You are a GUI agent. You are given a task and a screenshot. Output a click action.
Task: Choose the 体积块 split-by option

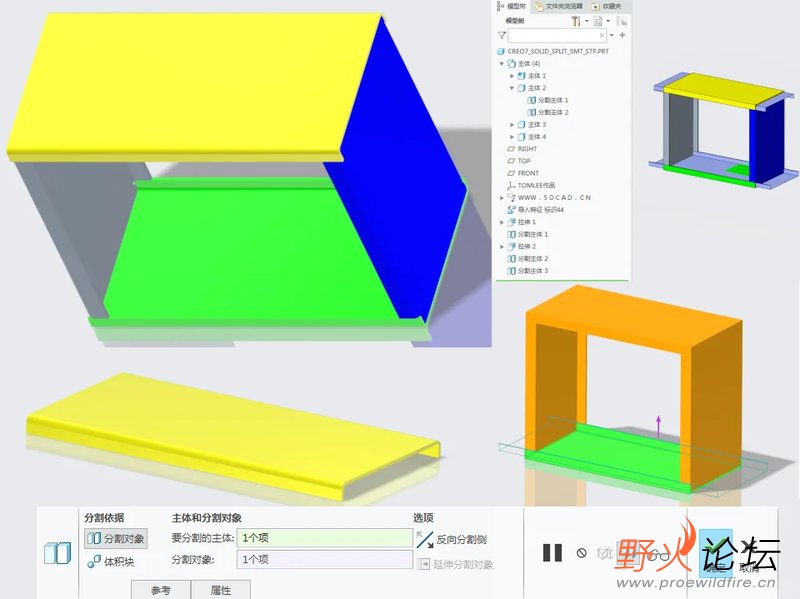pos(111,562)
